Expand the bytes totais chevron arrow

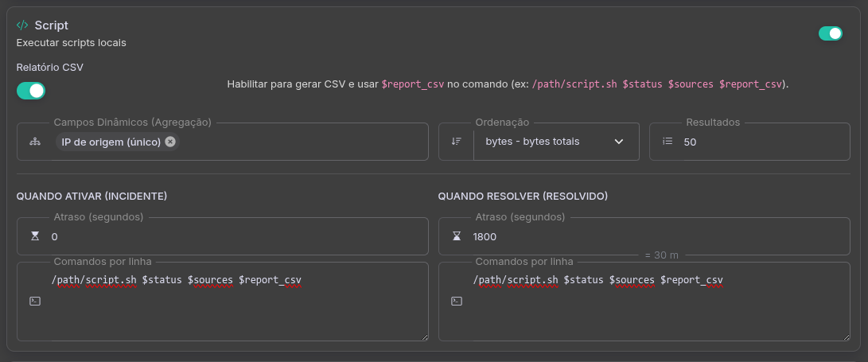[x=619, y=142]
